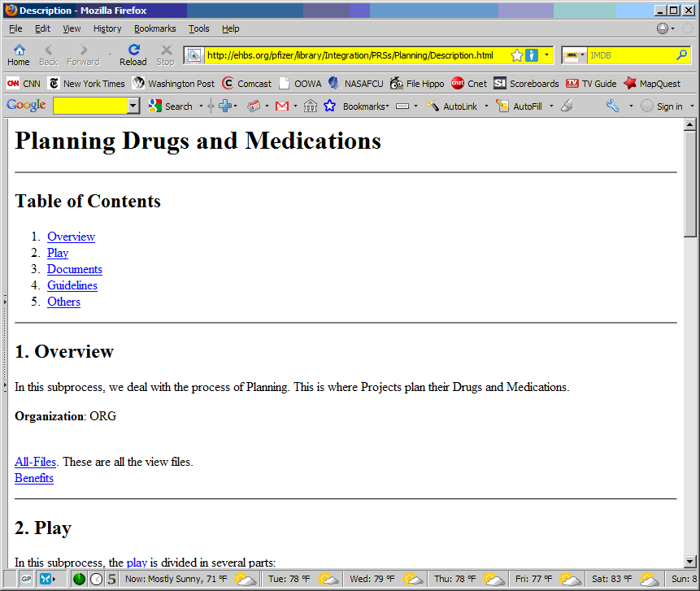Open the Tools menu
The width and height of the screenshot is (700, 591).
[198, 28]
